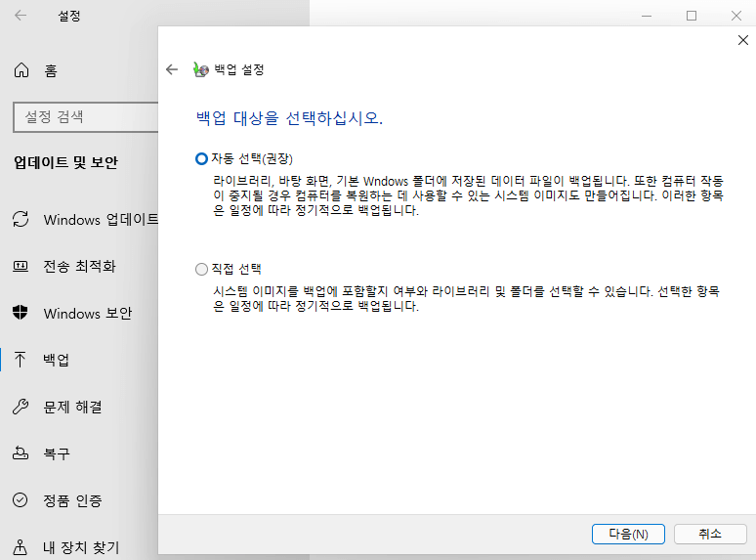Screen dimensions: 756x560
Task: Click the 직접 선택 description paragraph
Action: [x=466, y=299]
